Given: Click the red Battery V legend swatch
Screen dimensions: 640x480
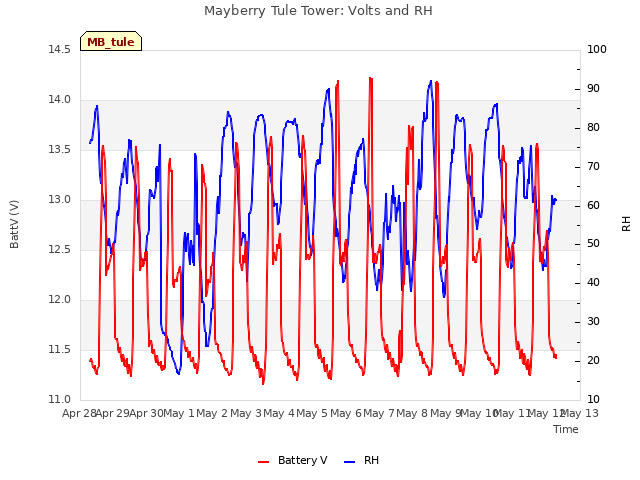Looking at the screenshot, I should tap(264, 461).
